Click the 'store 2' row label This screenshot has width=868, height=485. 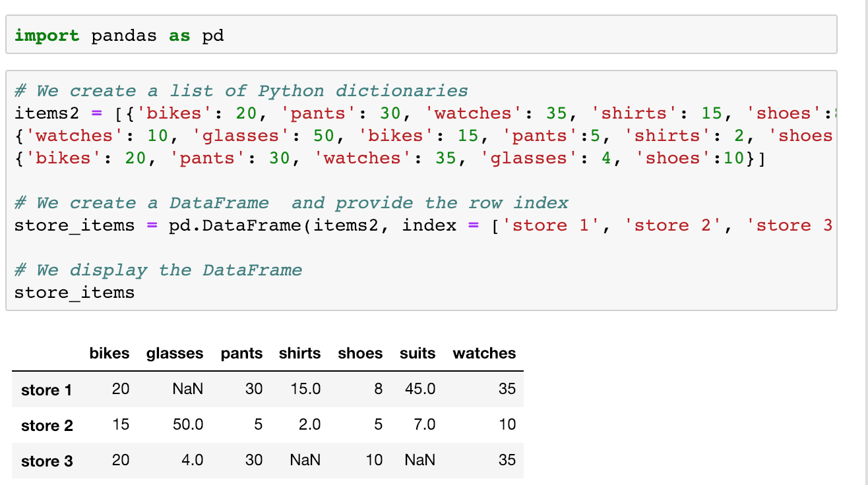(47, 426)
